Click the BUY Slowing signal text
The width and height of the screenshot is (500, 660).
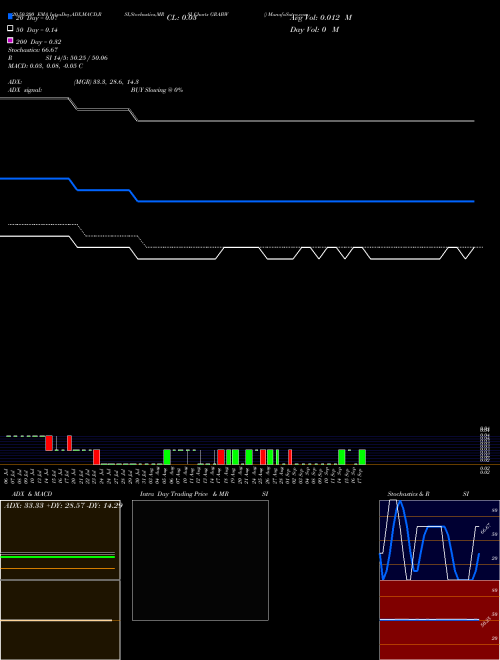pos(157,90)
